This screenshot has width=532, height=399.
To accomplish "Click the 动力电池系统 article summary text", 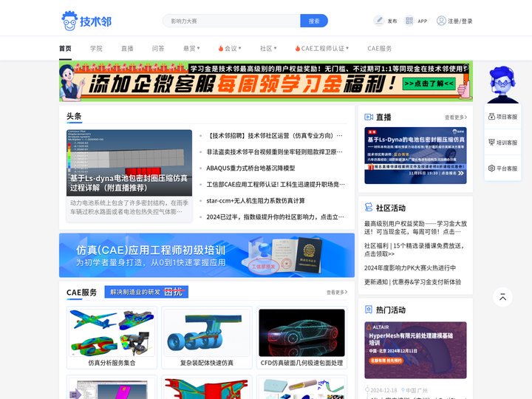I will 129,207.
